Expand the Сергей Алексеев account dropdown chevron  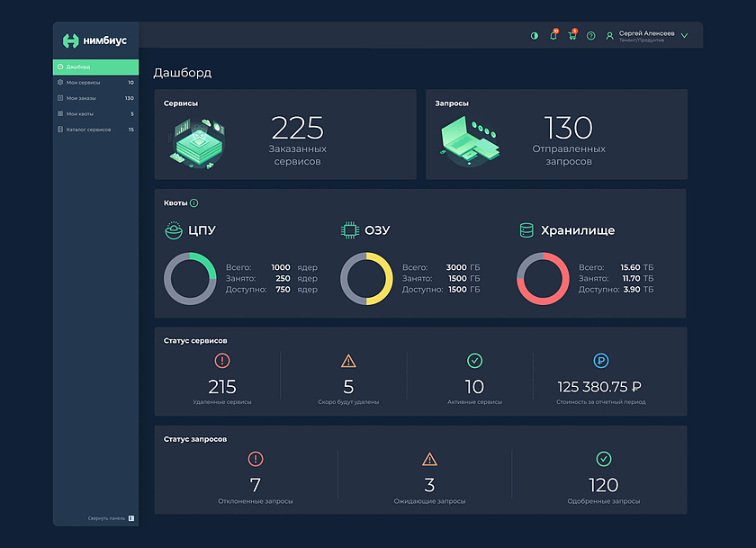click(x=684, y=36)
